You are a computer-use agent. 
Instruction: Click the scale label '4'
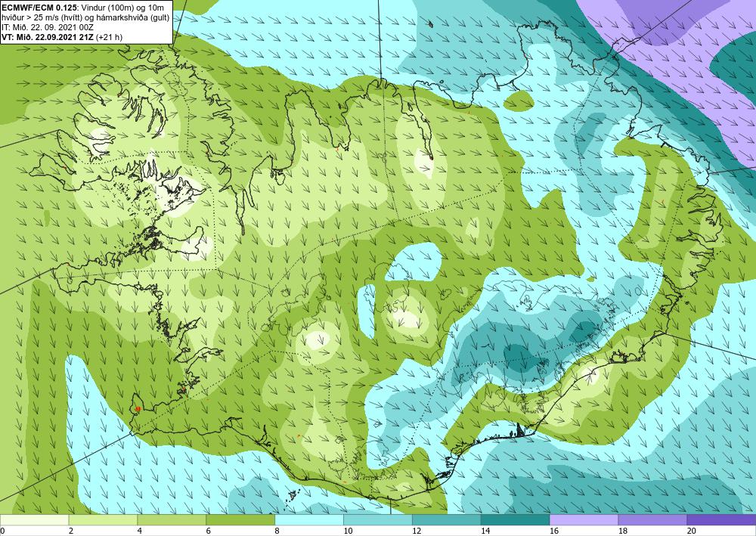pos(140,531)
